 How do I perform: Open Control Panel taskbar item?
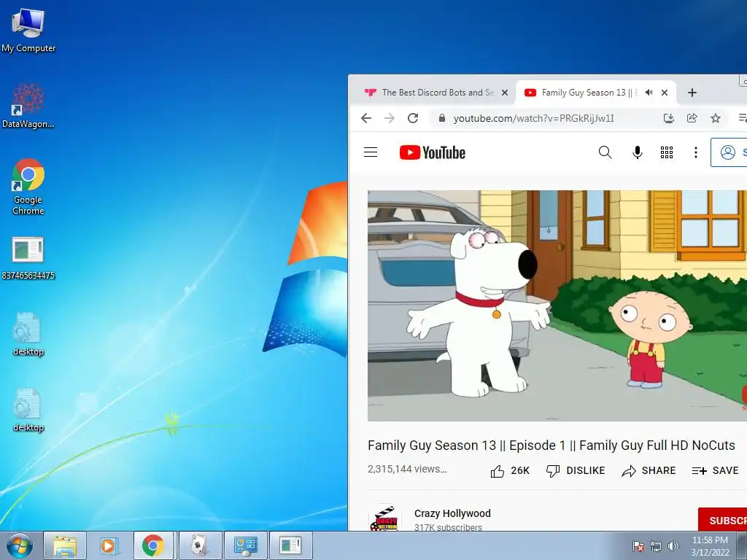tap(245, 545)
